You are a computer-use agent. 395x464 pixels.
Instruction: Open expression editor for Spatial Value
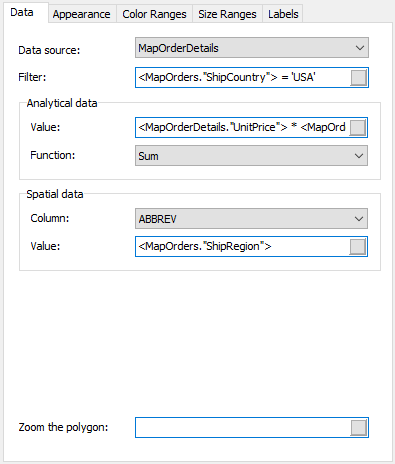tap(358, 247)
